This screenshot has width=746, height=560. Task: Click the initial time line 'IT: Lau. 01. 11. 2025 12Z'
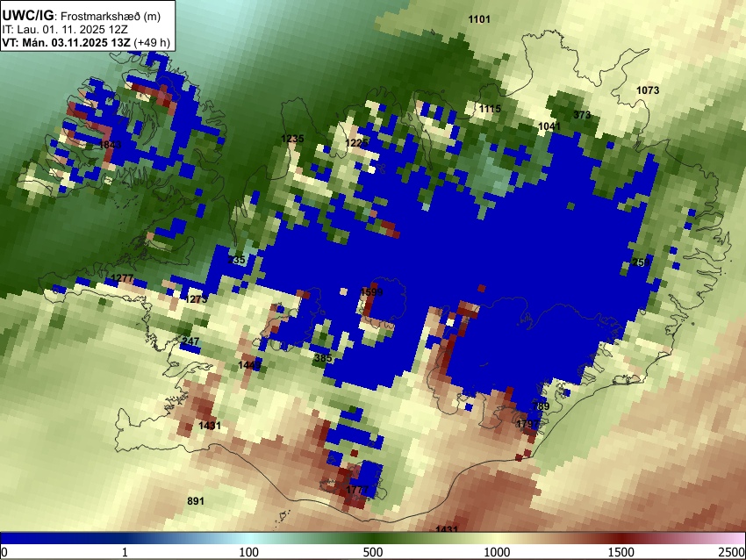click(x=65, y=30)
